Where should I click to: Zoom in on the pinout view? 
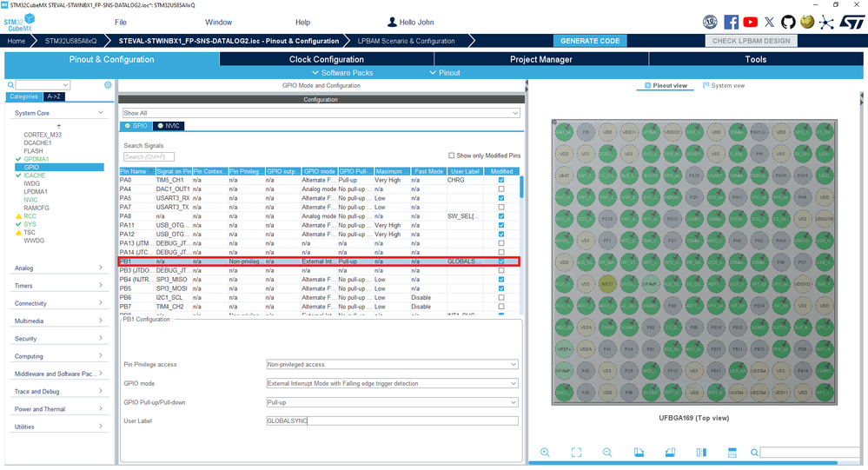546,453
